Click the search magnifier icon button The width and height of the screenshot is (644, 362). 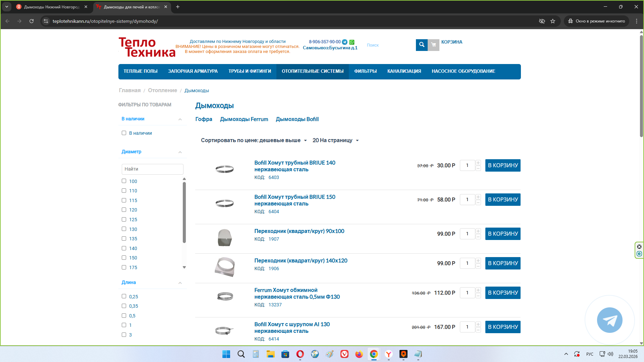click(422, 45)
